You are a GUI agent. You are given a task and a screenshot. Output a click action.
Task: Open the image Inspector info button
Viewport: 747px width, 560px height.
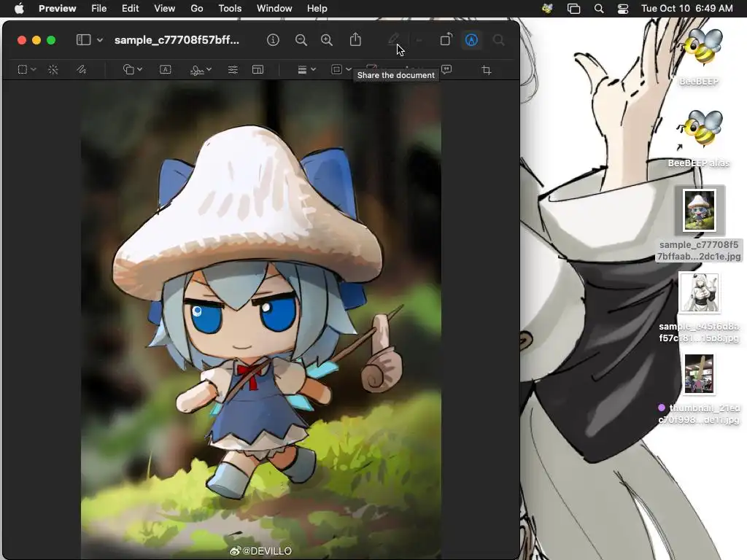pyautogui.click(x=273, y=40)
